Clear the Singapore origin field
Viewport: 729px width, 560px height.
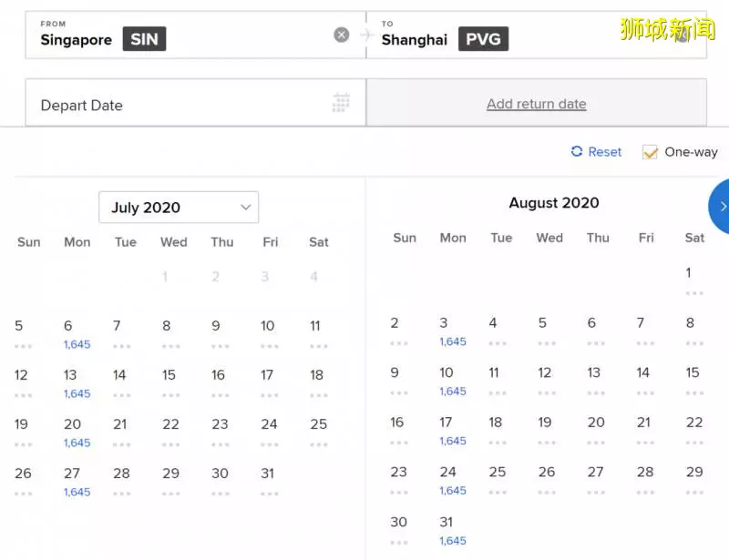341,35
